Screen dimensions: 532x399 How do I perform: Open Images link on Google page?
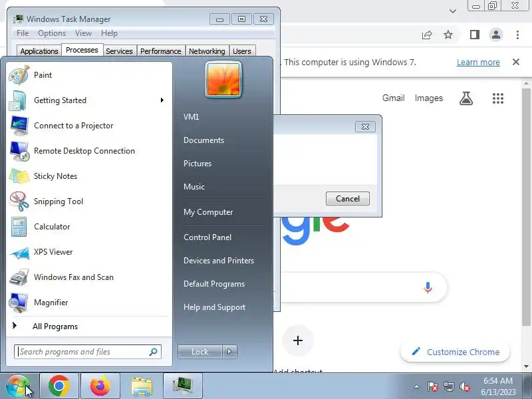(x=428, y=98)
